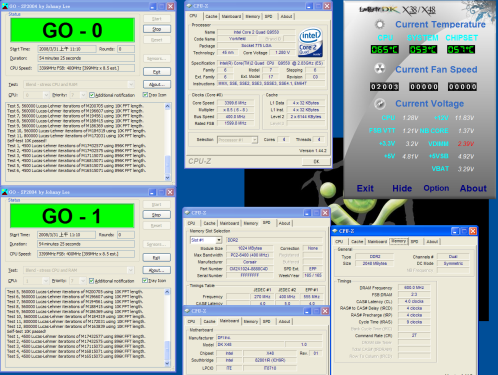Click the GO-1 SP2004 title bar icon
The height and width of the screenshot is (375, 498).
[5, 192]
